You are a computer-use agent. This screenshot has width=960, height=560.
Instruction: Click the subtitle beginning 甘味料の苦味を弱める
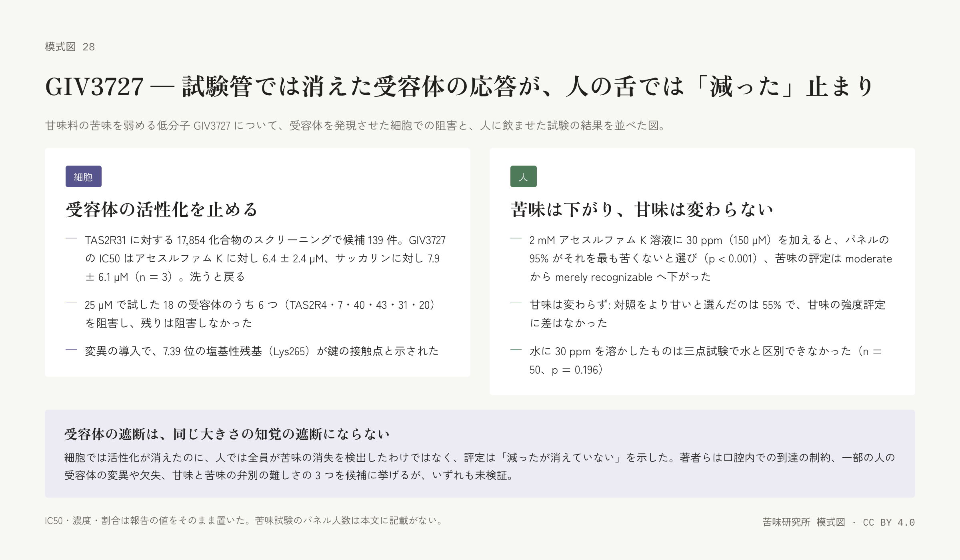point(356,126)
